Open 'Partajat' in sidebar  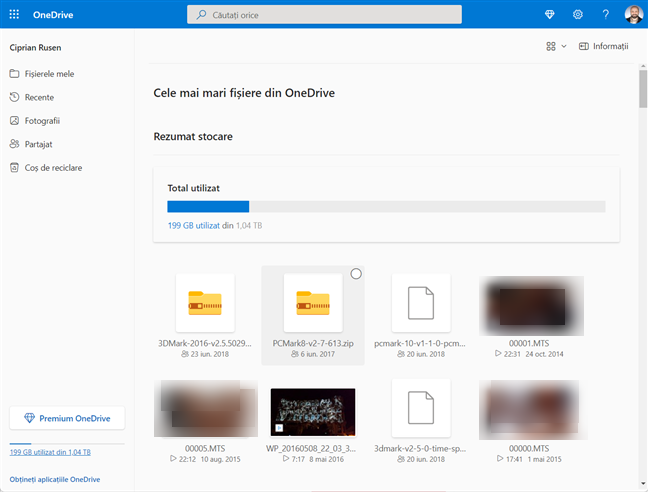(x=31, y=144)
